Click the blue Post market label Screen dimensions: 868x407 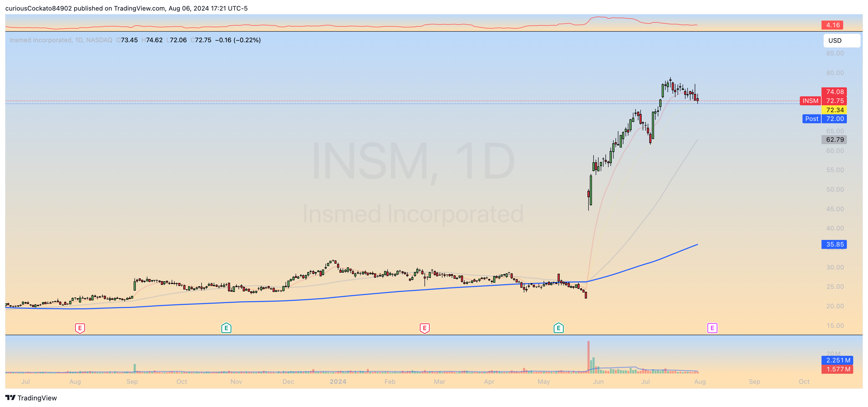pyautogui.click(x=811, y=119)
